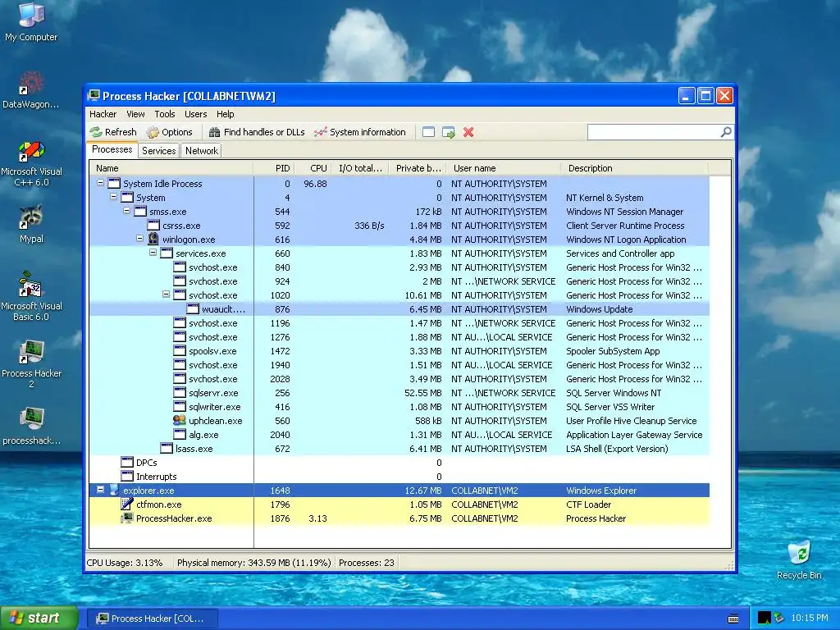
Task: Click the search magnifier icon
Action: pyautogui.click(x=726, y=132)
